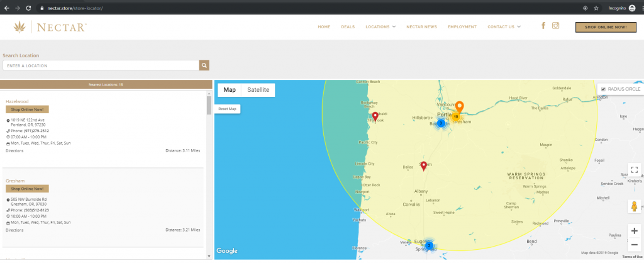Open the Nectar News menu item
This screenshot has width=644, height=263.
tap(422, 26)
